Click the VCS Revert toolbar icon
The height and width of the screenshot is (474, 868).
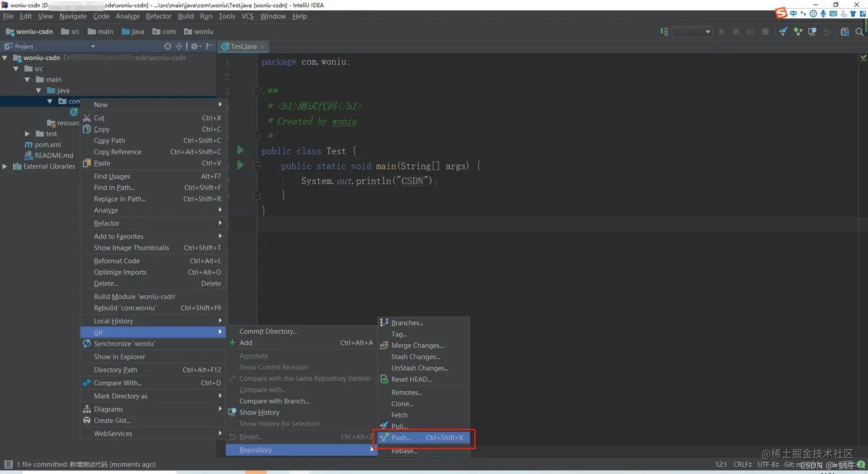(x=827, y=32)
